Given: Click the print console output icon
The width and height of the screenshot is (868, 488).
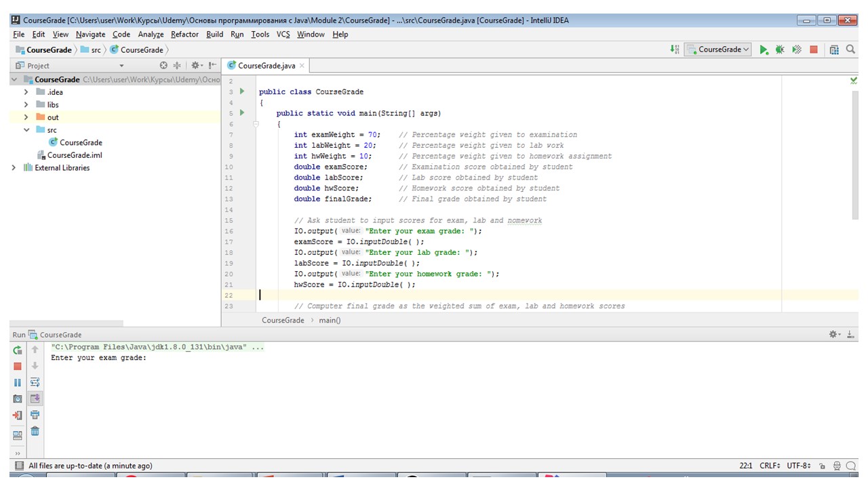Looking at the screenshot, I should pos(35,415).
